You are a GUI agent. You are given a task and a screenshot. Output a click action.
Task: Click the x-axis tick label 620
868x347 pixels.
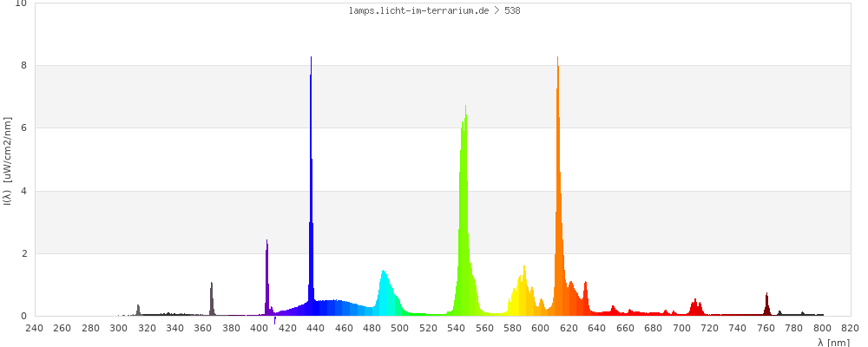point(569,328)
